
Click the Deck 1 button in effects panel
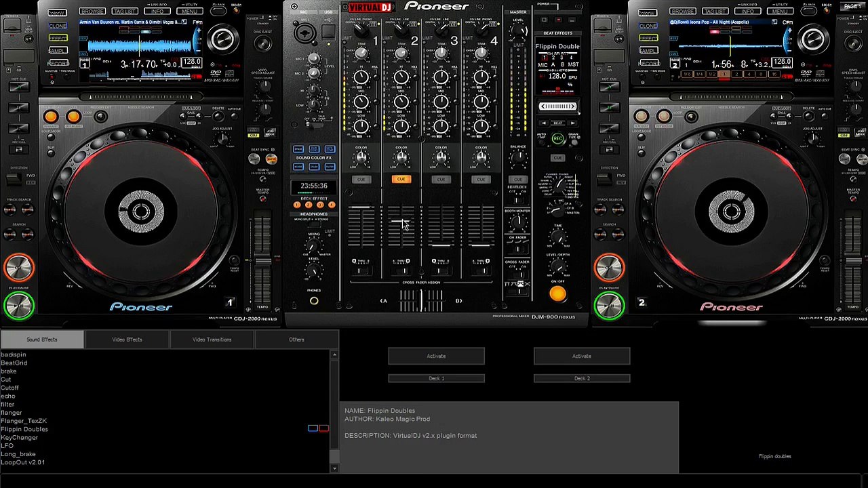tap(436, 378)
